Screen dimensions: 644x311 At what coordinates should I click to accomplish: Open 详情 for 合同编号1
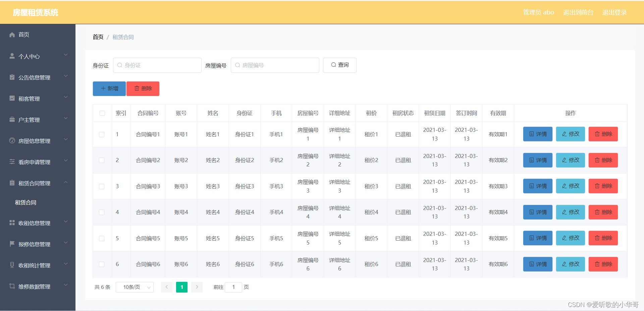point(538,134)
